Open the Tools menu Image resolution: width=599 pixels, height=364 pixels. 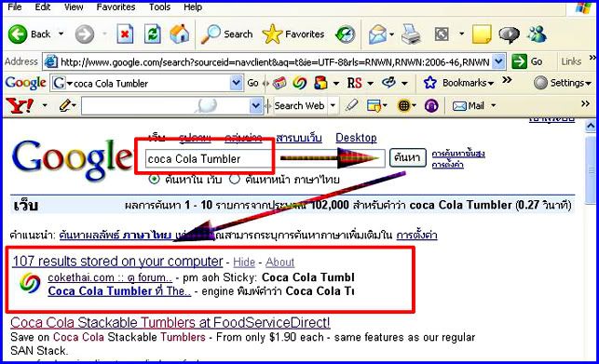click(x=159, y=7)
